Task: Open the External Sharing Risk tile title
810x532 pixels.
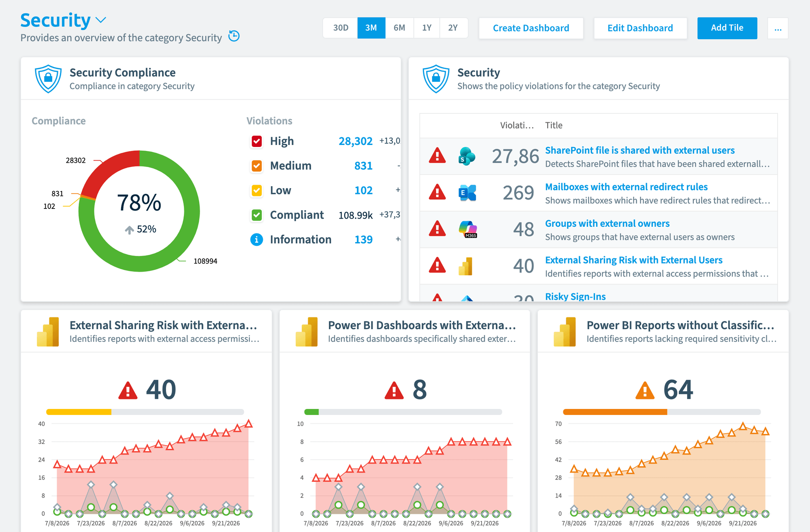Action: (x=163, y=325)
